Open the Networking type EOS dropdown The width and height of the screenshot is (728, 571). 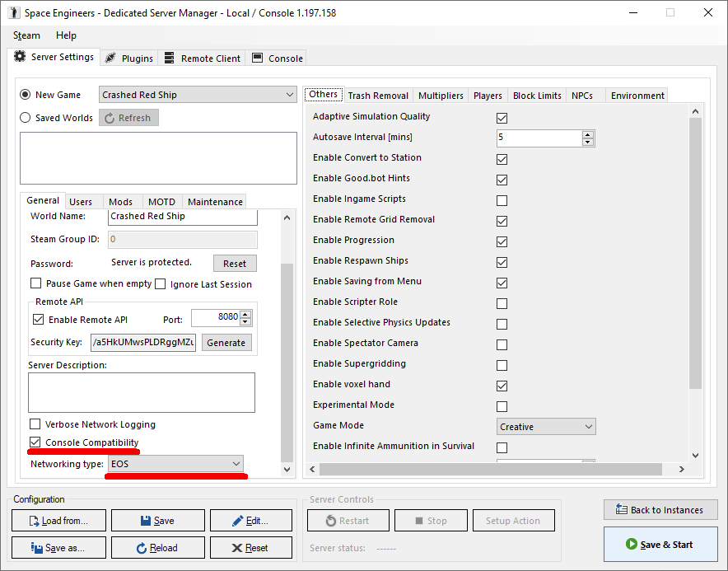point(176,464)
